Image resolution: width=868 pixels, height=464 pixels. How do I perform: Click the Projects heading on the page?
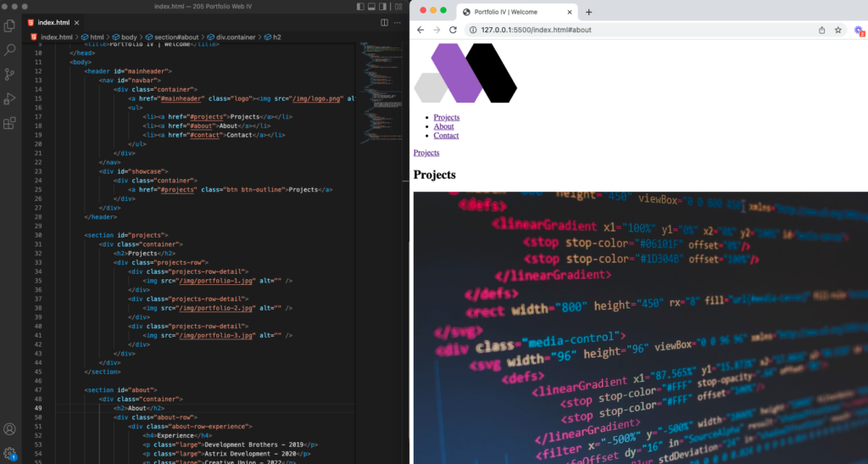point(435,175)
